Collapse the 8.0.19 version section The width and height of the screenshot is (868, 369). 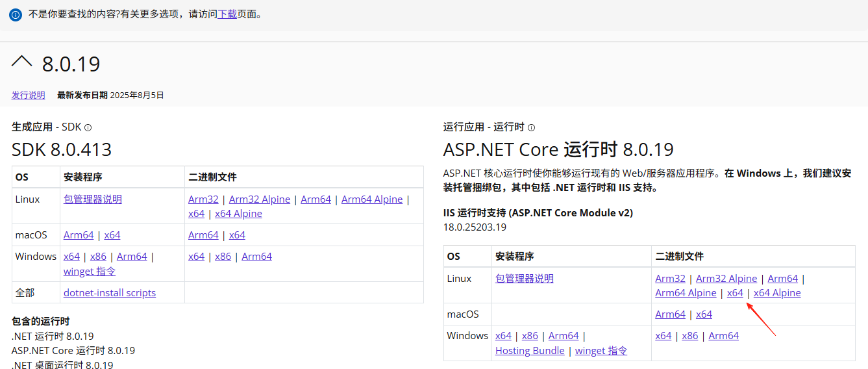(x=22, y=63)
